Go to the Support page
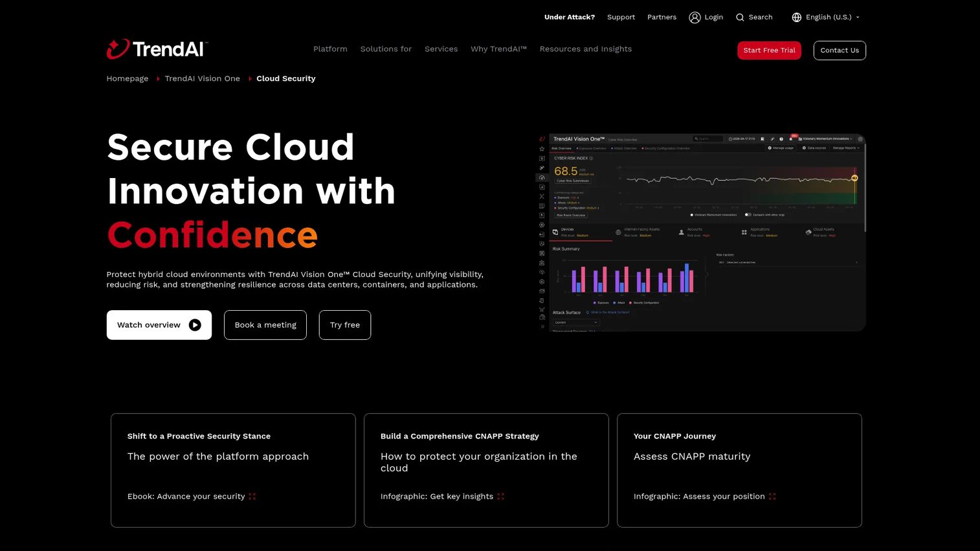980x551 pixels. (x=621, y=17)
